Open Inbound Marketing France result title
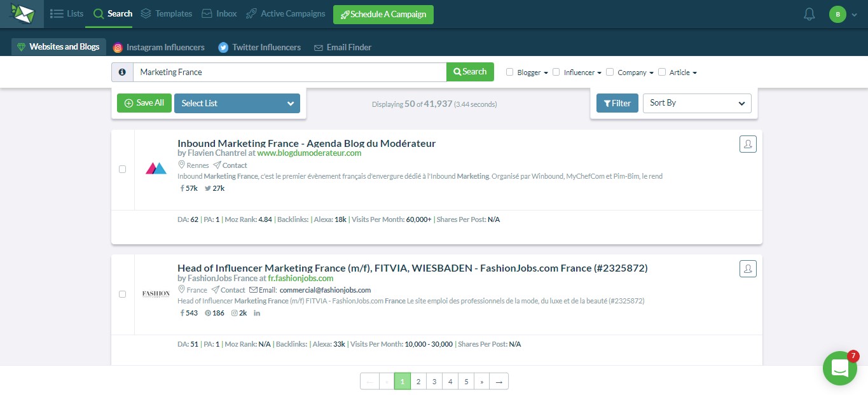868x395 pixels. click(x=307, y=143)
